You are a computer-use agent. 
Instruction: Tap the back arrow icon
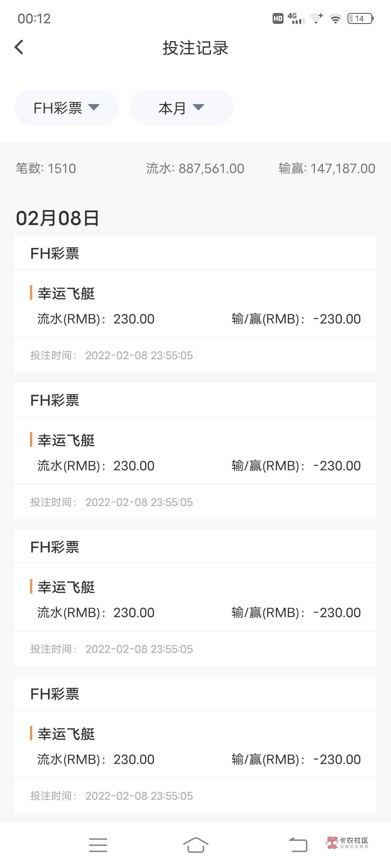(x=19, y=47)
